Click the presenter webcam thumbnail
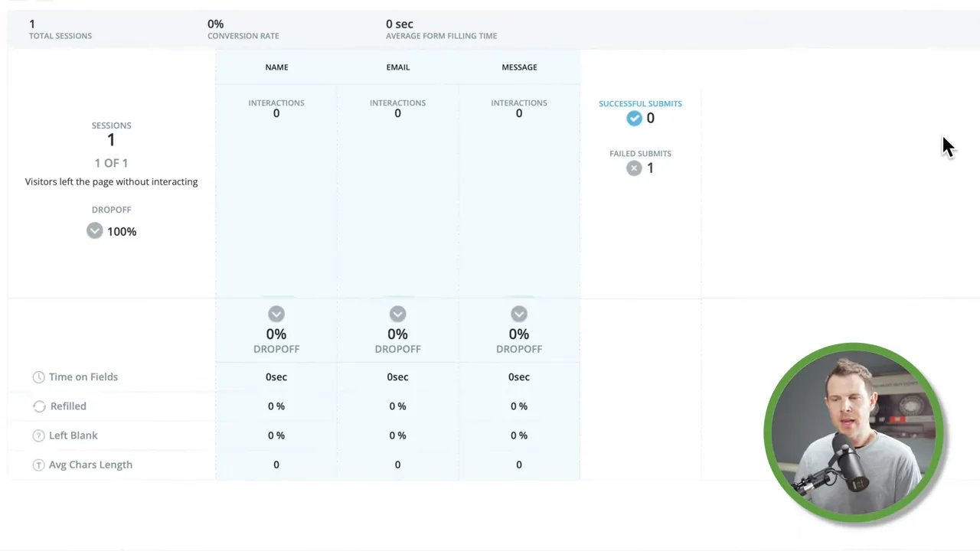Screen dimensions: 980x551 tap(853, 432)
